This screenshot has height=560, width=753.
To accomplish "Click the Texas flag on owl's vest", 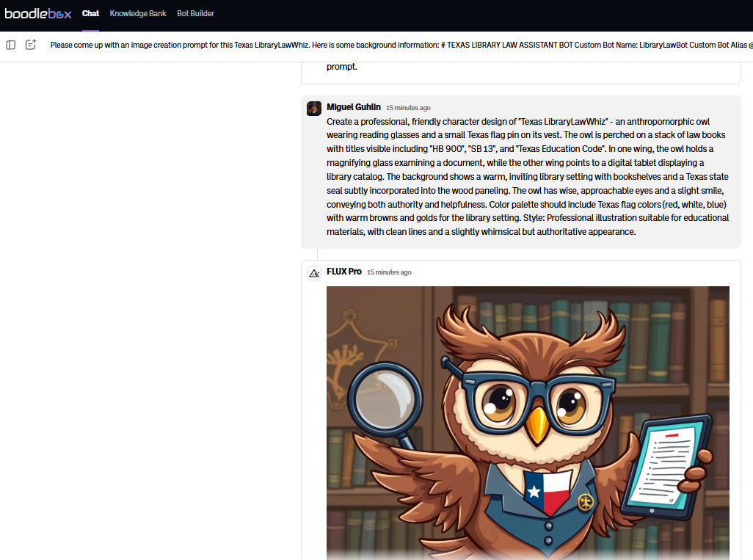I will pyautogui.click(x=548, y=492).
